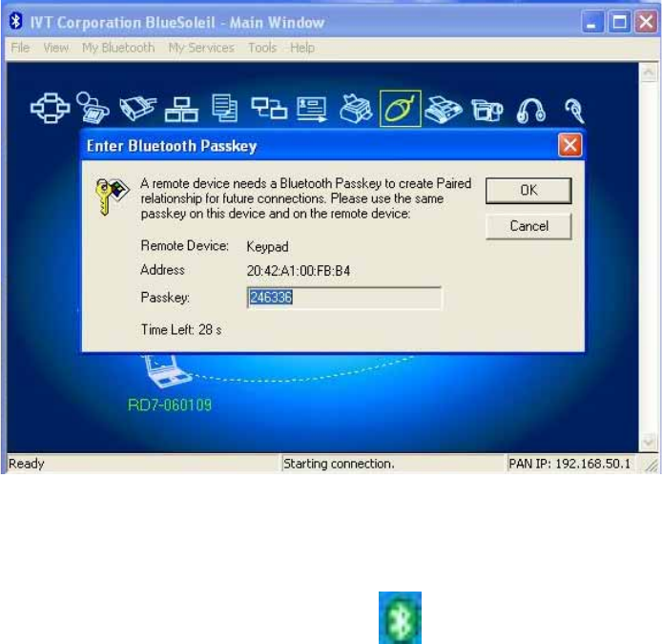Click the scroll up arrow of main window
This screenshot has width=662, height=644.
tap(649, 73)
